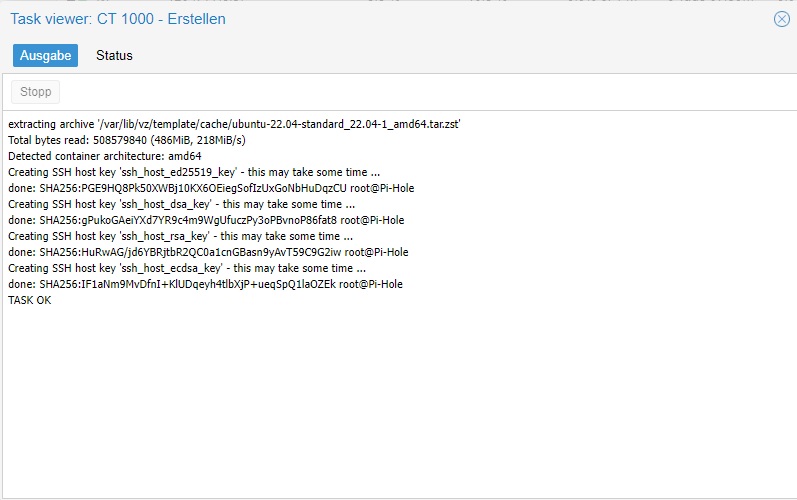This screenshot has width=797, height=500.
Task: Select the SHA256:IF1aNm9MvDfnI fingerprint line
Action: (205, 284)
